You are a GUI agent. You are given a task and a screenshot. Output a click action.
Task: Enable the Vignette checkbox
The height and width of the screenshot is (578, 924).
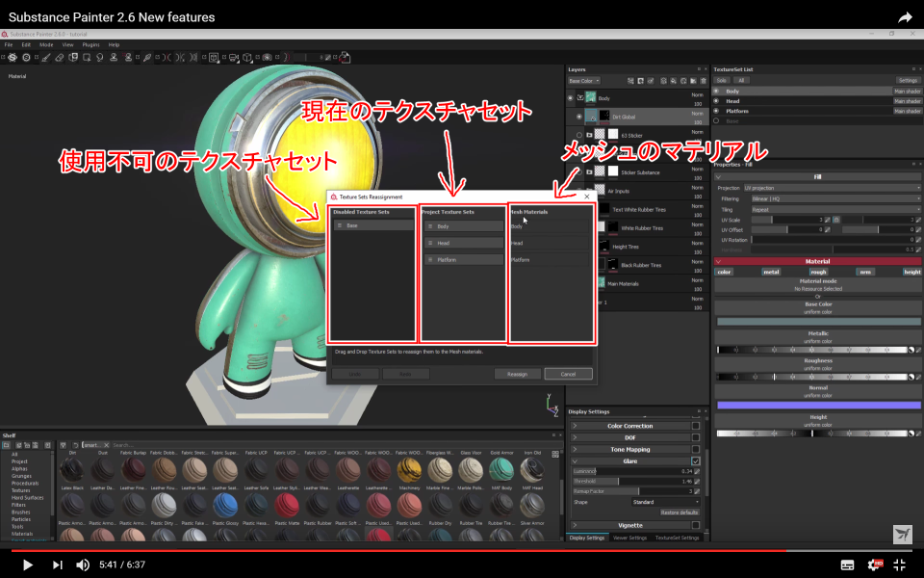tap(696, 525)
